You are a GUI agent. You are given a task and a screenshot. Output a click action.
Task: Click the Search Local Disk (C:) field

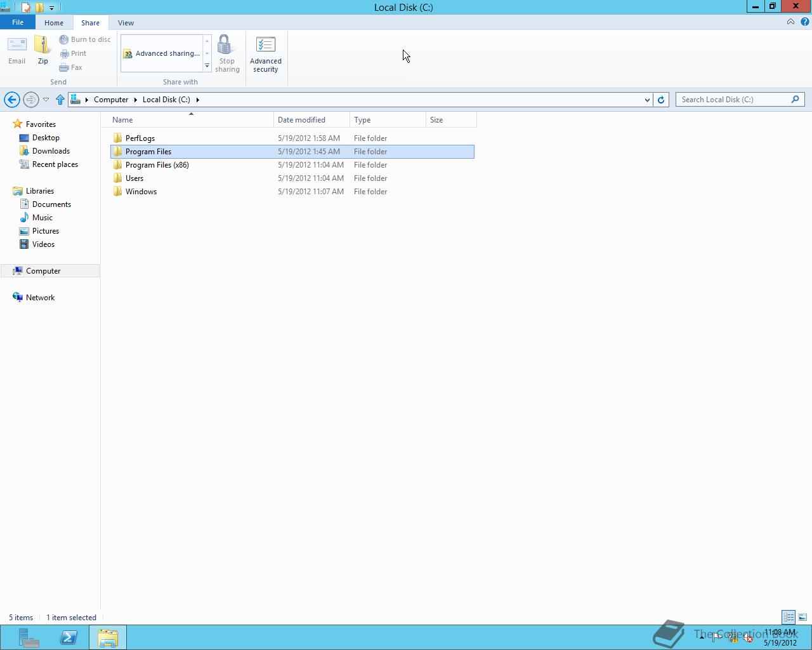pos(740,100)
